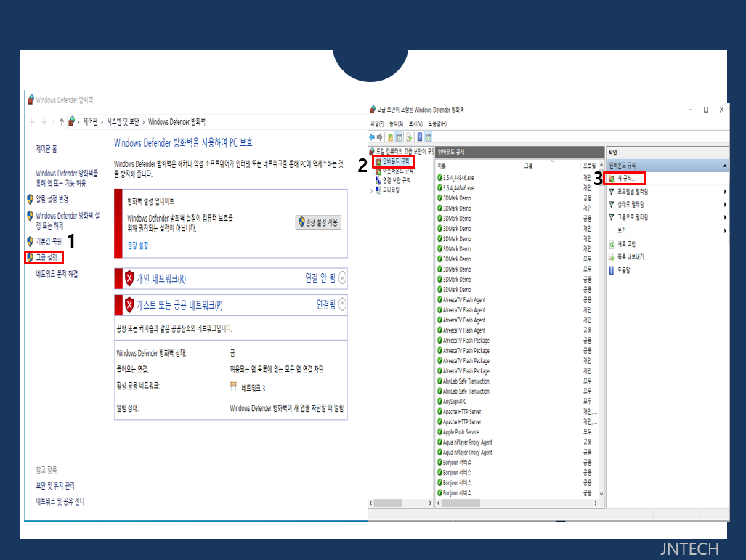Viewport: 746px width, 560px height.
Task: Click the red shield icon on 개인 네트워크(R)
Action: (x=129, y=278)
